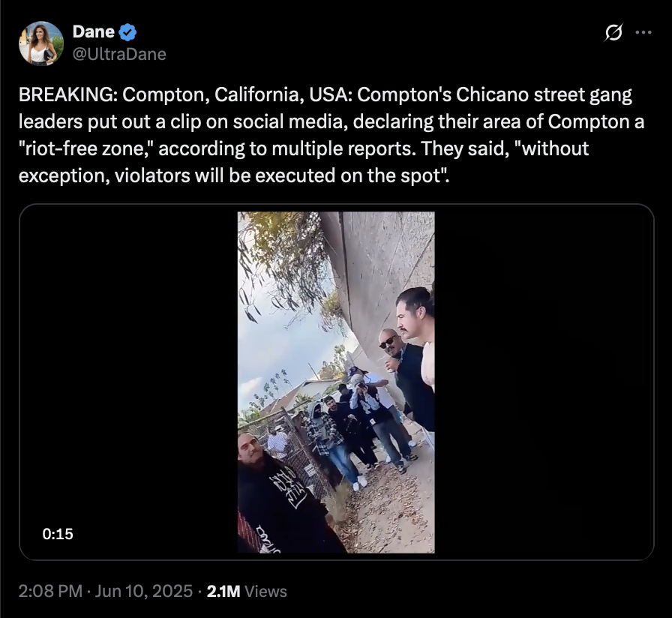Visit the @UltraDane handle link

pos(119,55)
